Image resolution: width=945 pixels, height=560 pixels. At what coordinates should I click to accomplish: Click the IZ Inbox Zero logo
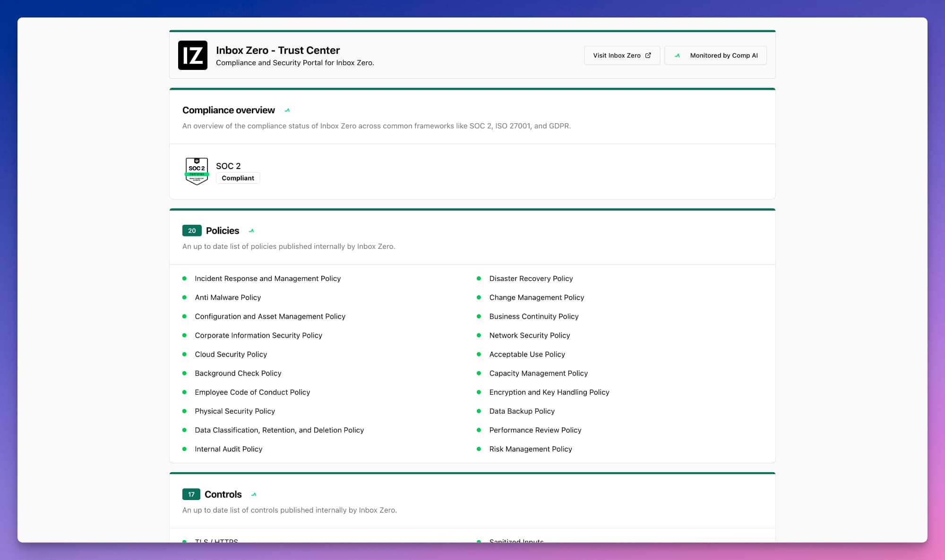click(192, 55)
